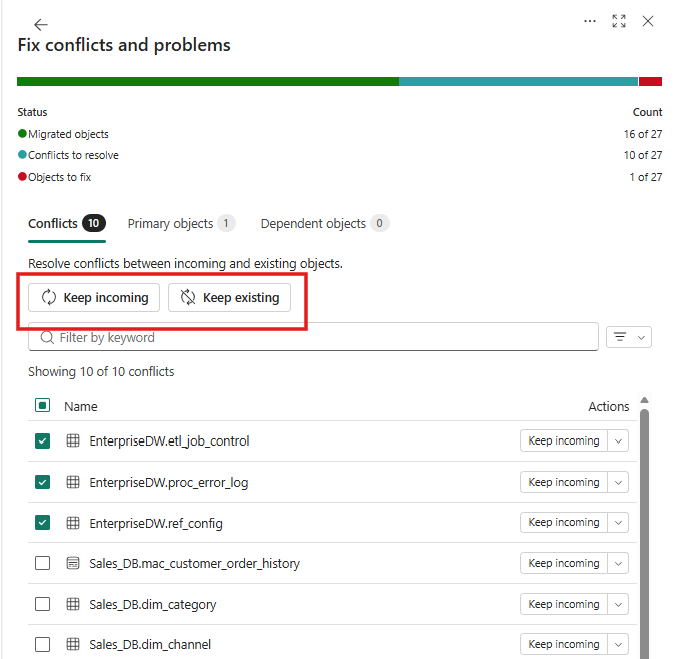Click the green Migrated objects status dot
The width and height of the screenshot is (675, 659).
pos(22,133)
